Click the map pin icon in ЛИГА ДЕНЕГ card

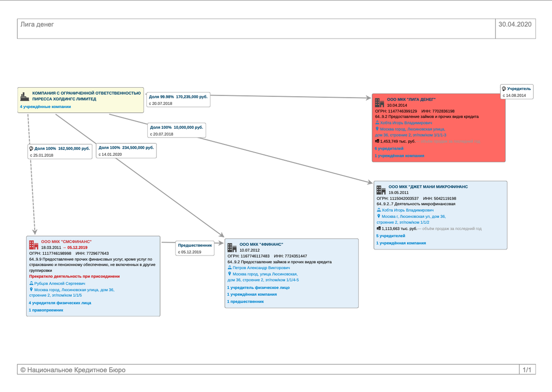(x=377, y=129)
